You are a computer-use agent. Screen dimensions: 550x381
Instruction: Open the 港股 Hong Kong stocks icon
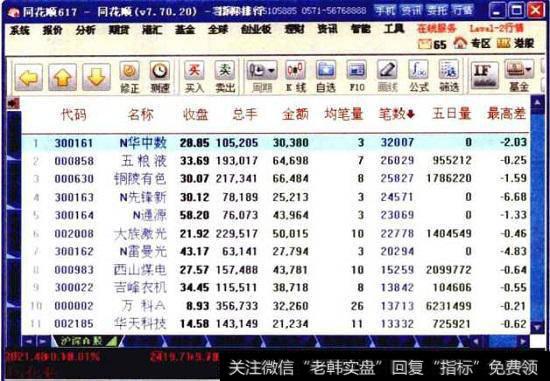click(515, 44)
